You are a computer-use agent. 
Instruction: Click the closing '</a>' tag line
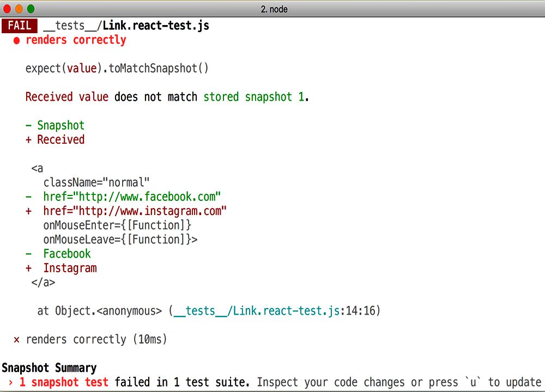[43, 282]
